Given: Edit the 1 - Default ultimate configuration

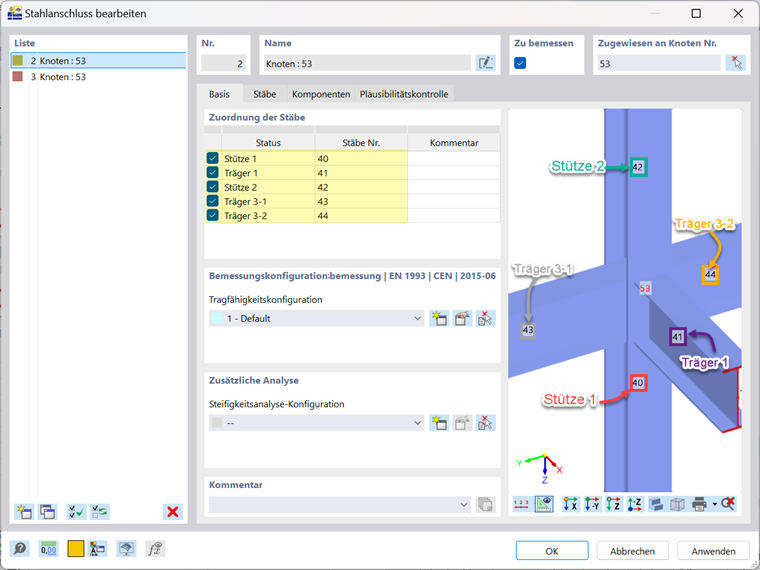Looking at the screenshot, I should pos(462,318).
